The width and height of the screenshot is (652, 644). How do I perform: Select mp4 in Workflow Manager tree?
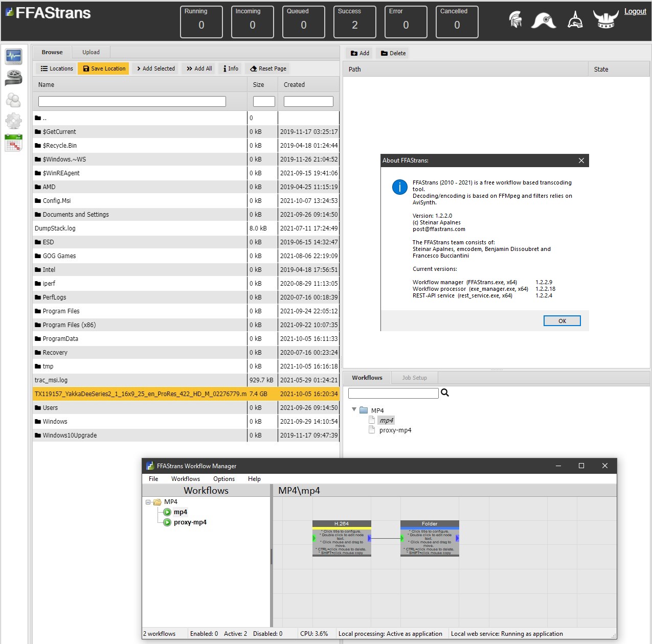[x=181, y=512]
